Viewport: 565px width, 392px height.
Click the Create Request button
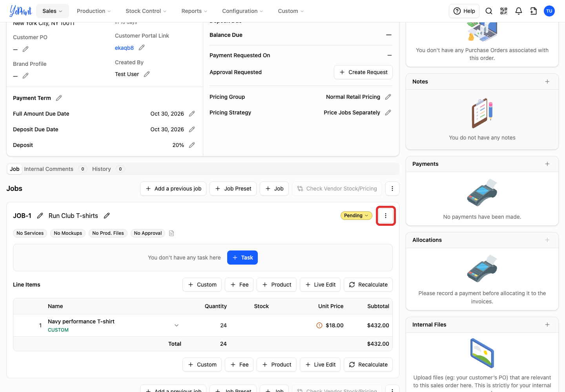[x=363, y=72]
